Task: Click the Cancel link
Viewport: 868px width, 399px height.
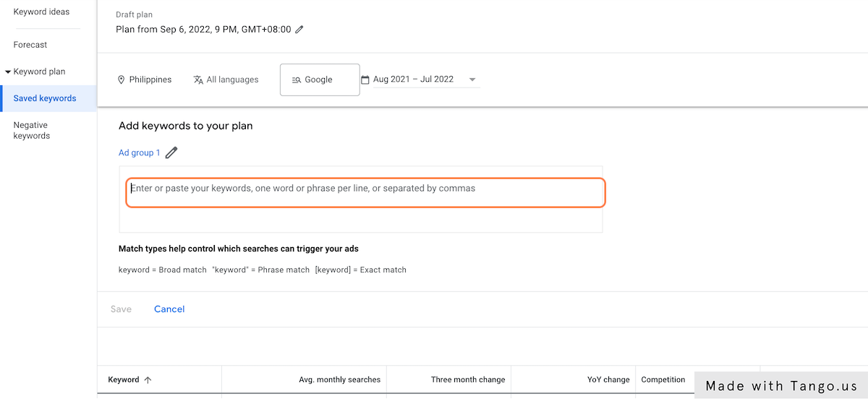Action: (x=169, y=309)
